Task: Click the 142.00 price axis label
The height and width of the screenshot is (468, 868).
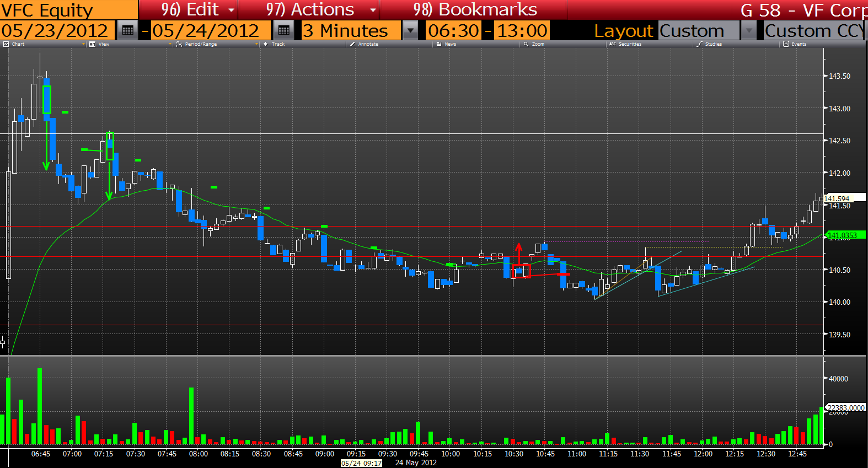Action: pos(840,173)
